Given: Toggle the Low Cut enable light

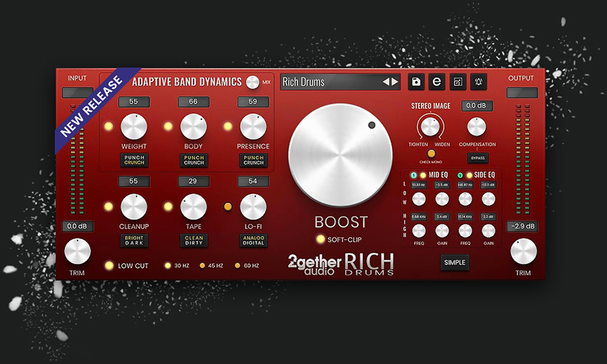Looking at the screenshot, I should pos(108,266).
